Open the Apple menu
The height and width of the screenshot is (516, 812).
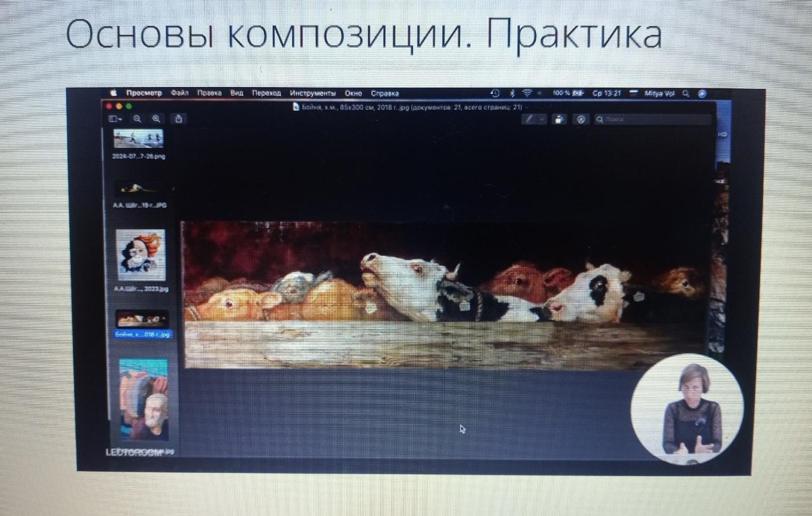(114, 93)
